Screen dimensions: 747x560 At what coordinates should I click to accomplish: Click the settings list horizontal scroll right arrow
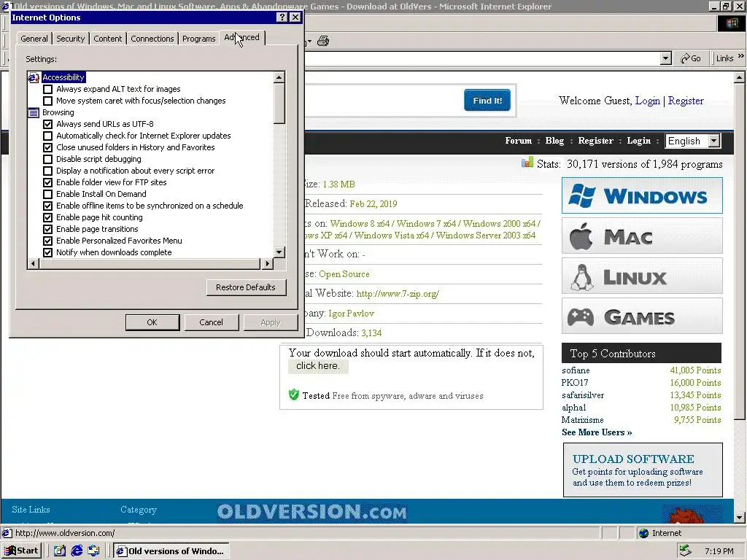(267, 263)
